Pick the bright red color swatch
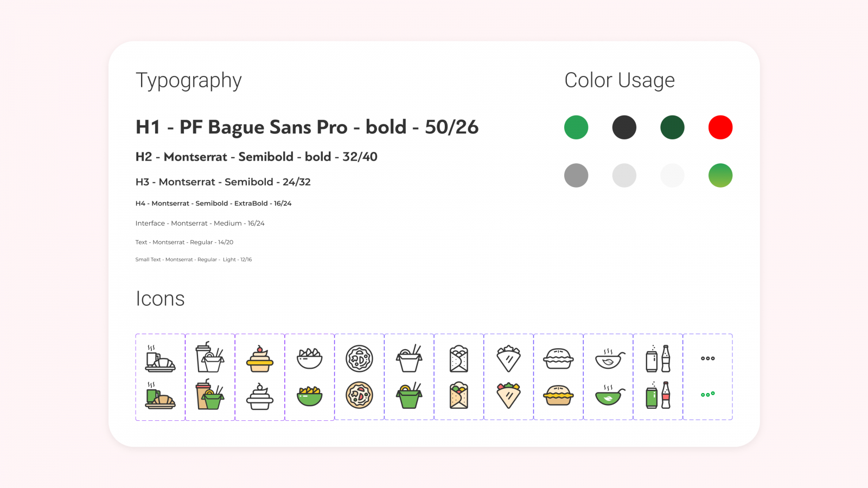The image size is (868, 488). pos(720,127)
